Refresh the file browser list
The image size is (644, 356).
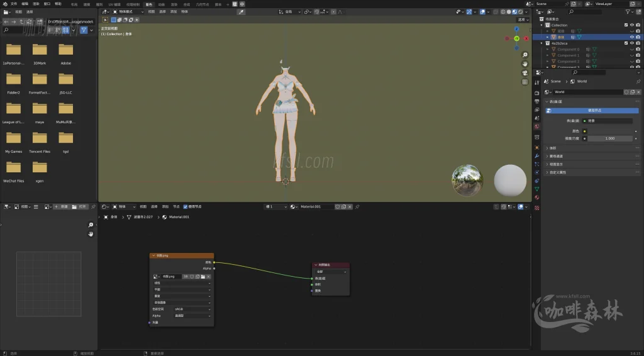point(29,22)
